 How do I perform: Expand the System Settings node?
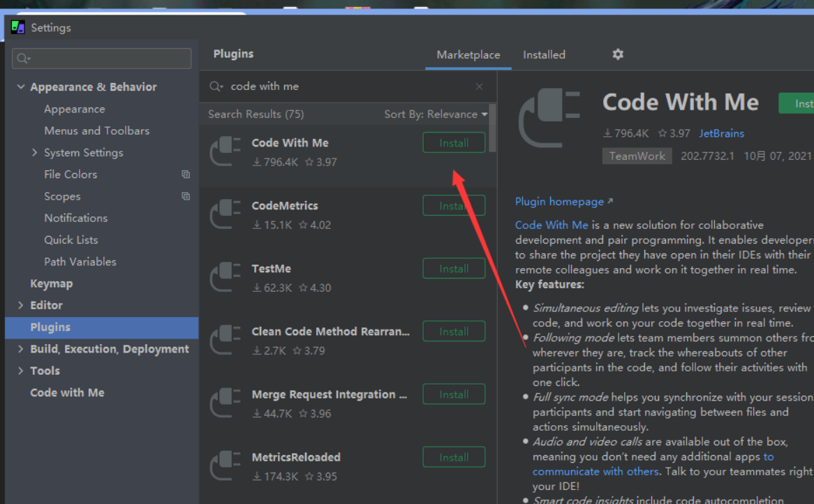click(x=34, y=153)
